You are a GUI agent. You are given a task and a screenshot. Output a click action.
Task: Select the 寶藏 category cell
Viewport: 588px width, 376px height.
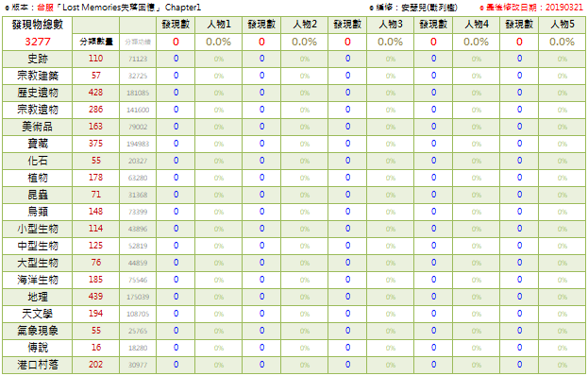pyautogui.click(x=37, y=144)
